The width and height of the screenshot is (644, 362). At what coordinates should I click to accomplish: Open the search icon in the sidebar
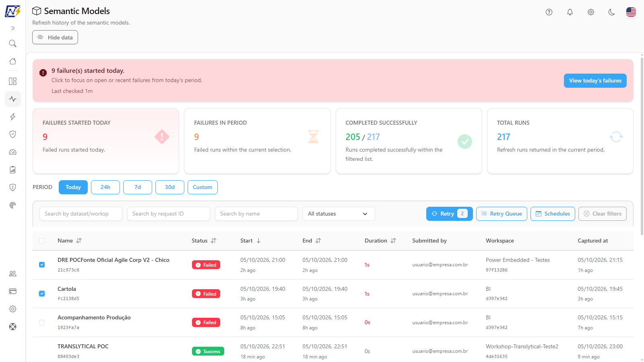pos(13,43)
